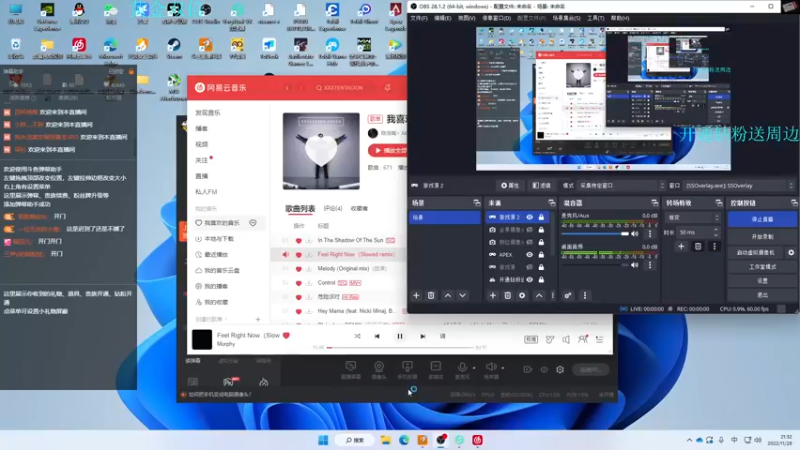Download the Control track
The width and height of the screenshot is (800, 450).
pyautogui.click(x=309, y=283)
